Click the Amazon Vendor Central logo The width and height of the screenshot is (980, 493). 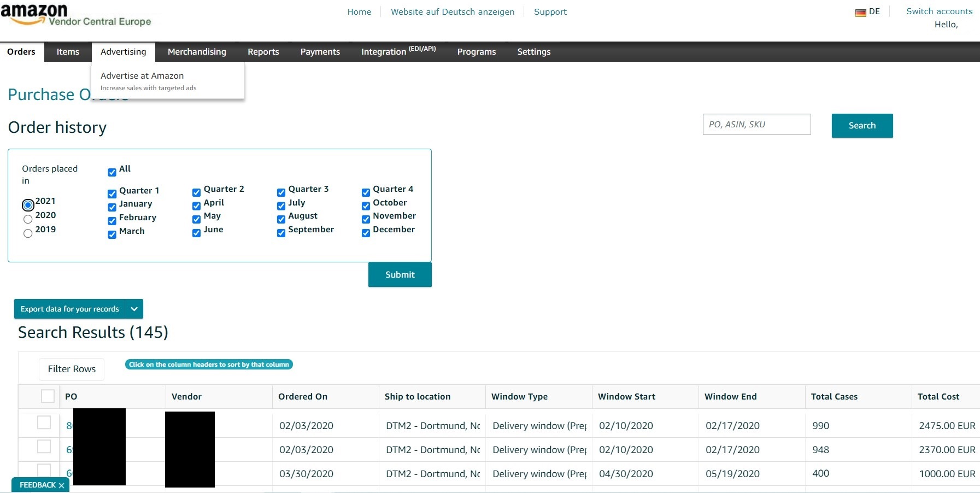click(x=75, y=15)
